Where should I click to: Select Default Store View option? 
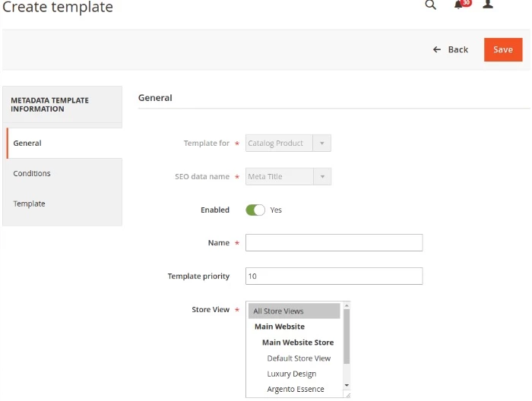[299, 358]
